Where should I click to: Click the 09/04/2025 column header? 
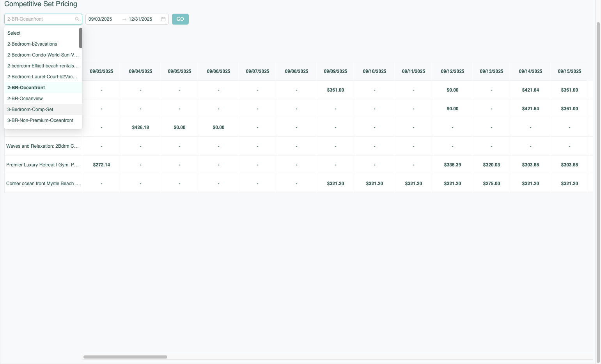(140, 71)
